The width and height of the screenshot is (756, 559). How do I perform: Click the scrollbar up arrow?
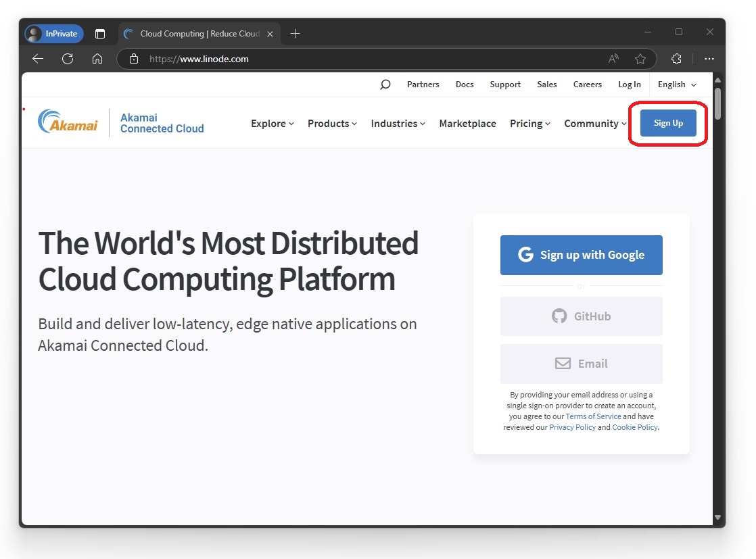[x=717, y=80]
